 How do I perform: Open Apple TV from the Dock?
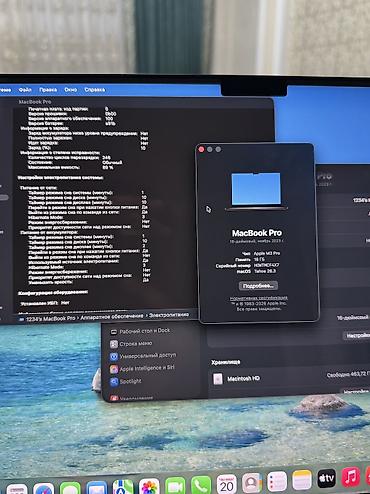(326, 479)
